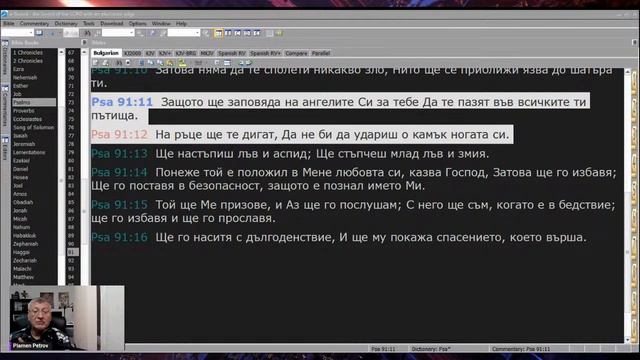Switch to the NKJV tab
The height and width of the screenshot is (360, 640).
pos(207,53)
